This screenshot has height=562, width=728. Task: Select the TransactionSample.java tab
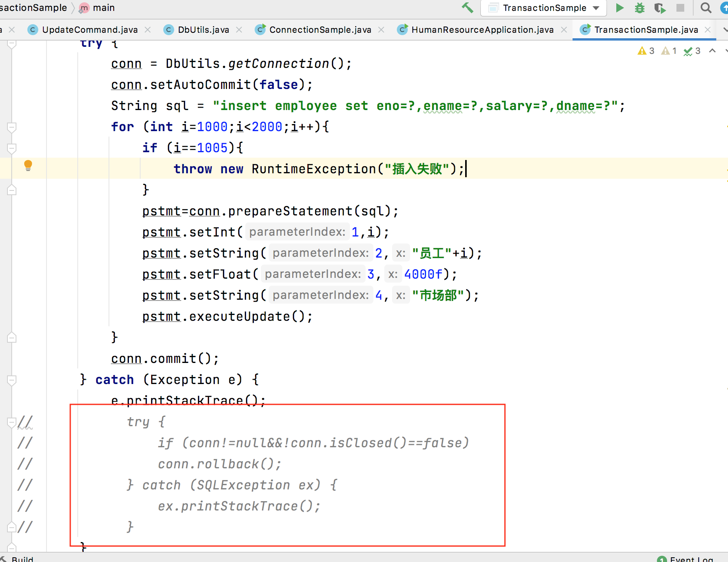coord(646,30)
